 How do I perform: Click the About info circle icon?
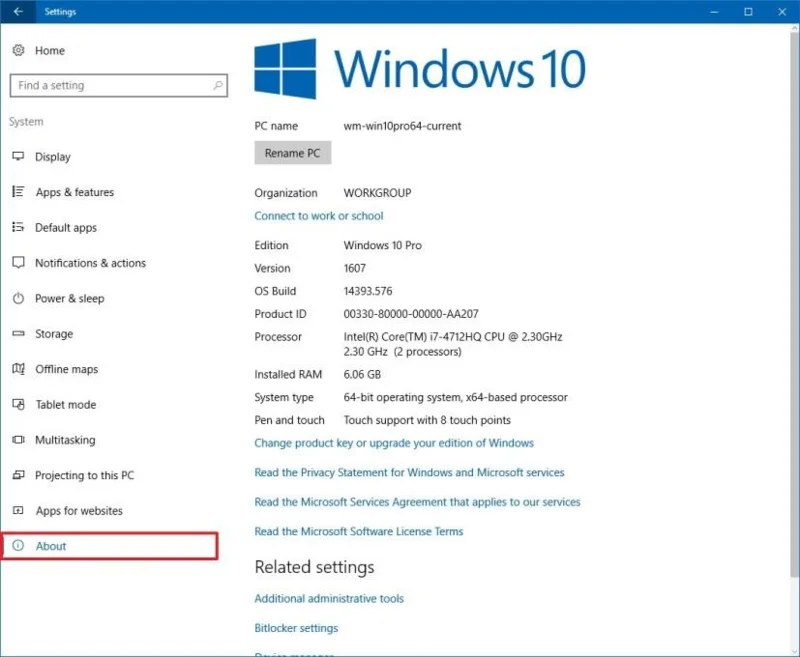point(18,545)
